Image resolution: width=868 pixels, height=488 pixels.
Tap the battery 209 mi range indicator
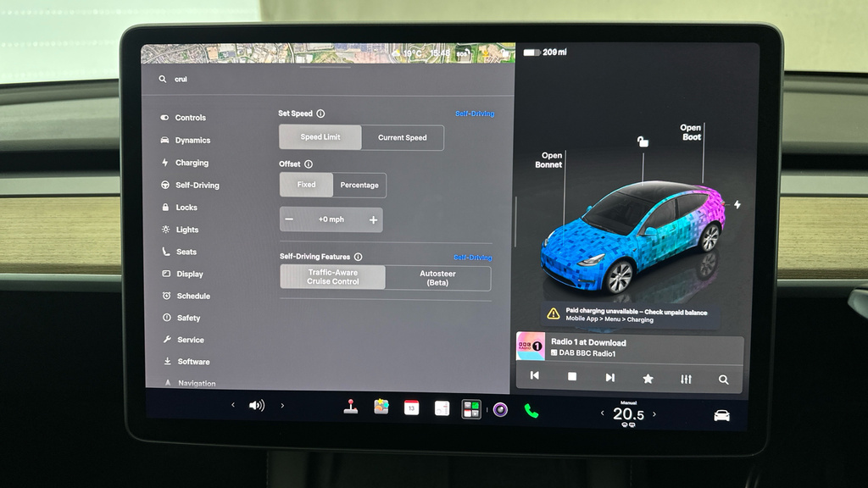545,52
